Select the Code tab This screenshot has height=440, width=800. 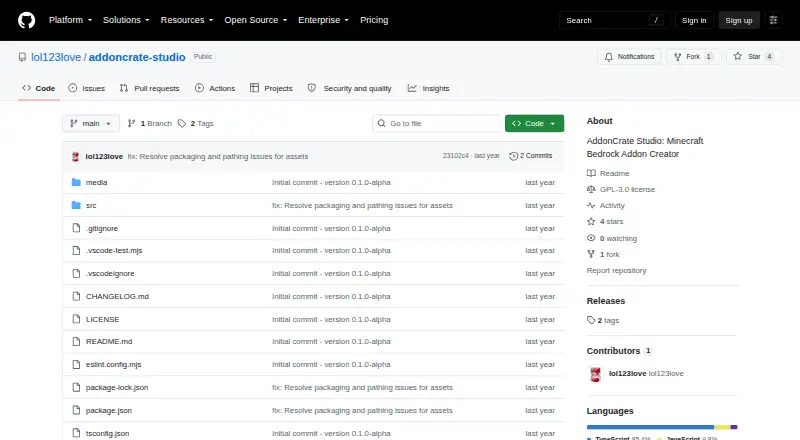pyautogui.click(x=39, y=88)
